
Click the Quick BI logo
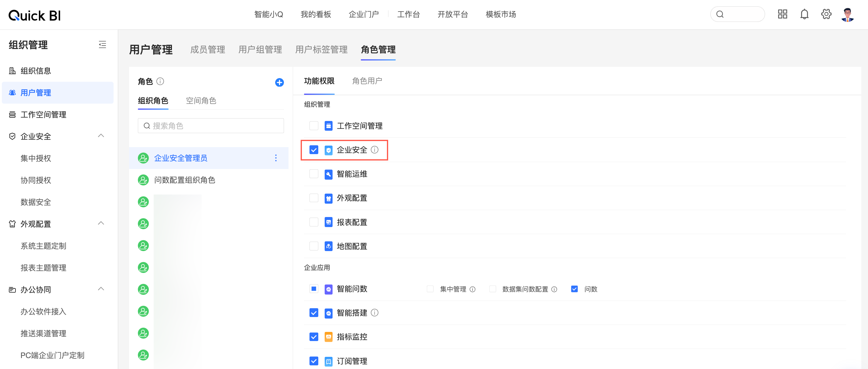[x=34, y=15]
